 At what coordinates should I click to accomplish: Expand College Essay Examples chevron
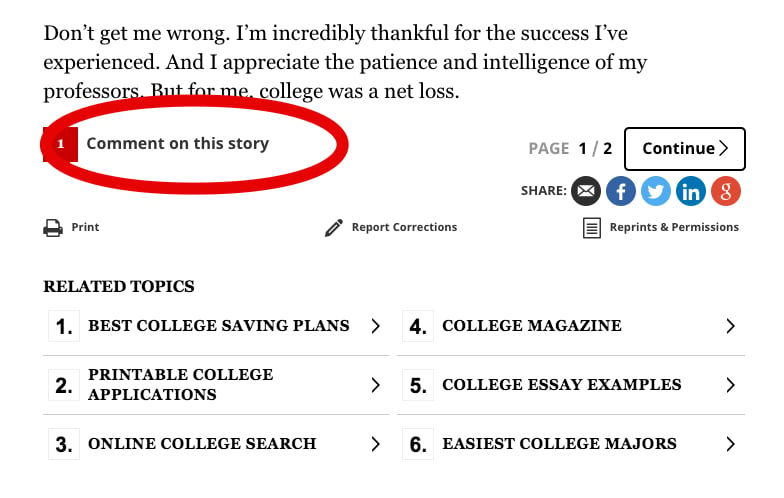(x=730, y=385)
